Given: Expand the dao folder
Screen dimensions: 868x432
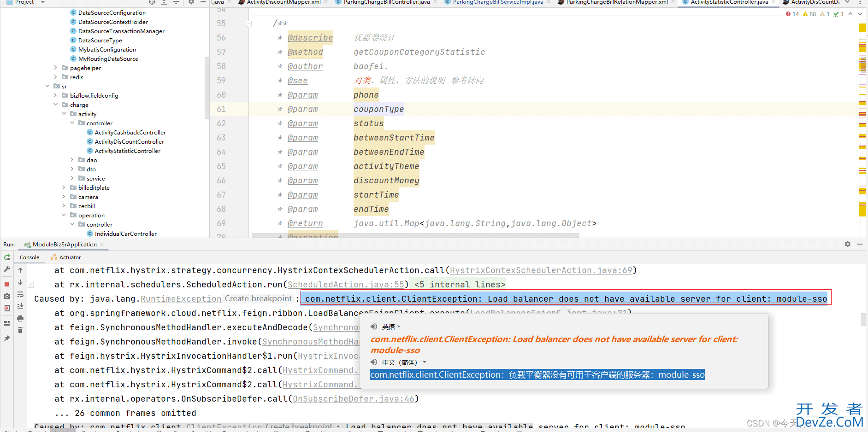Looking at the screenshot, I should click(72, 160).
